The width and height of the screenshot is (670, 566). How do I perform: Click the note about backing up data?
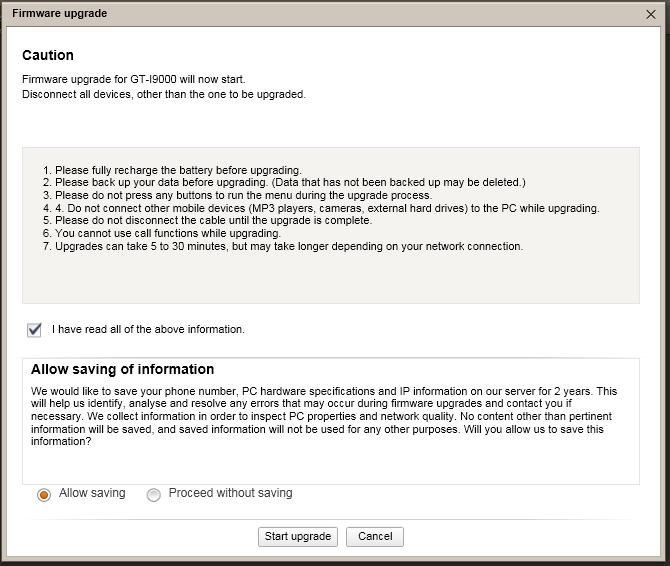[284, 182]
